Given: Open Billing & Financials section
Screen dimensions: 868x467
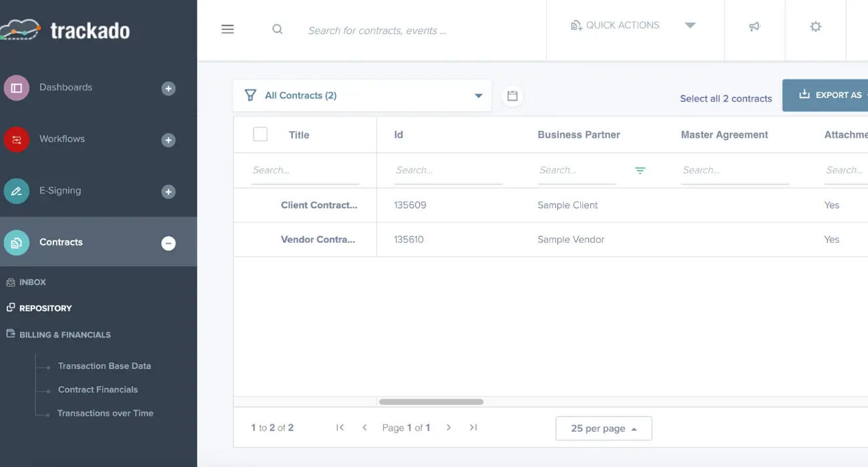Looking at the screenshot, I should tap(65, 335).
